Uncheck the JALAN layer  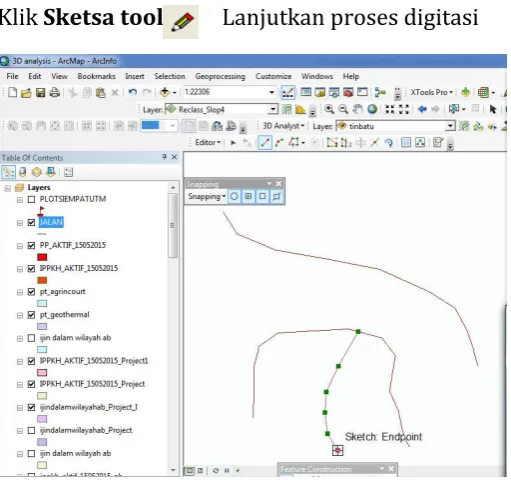(x=31, y=222)
